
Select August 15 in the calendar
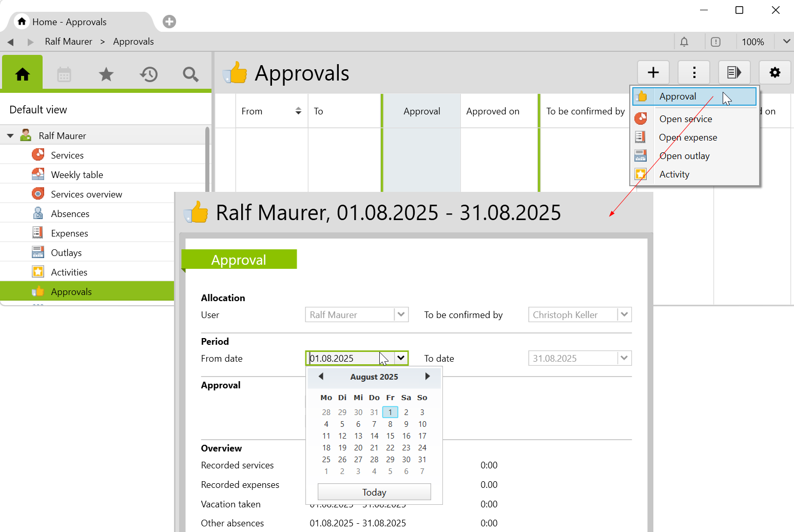390,436
